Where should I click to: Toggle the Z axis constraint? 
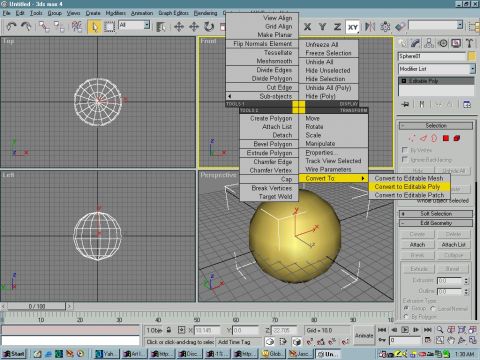click(x=337, y=27)
